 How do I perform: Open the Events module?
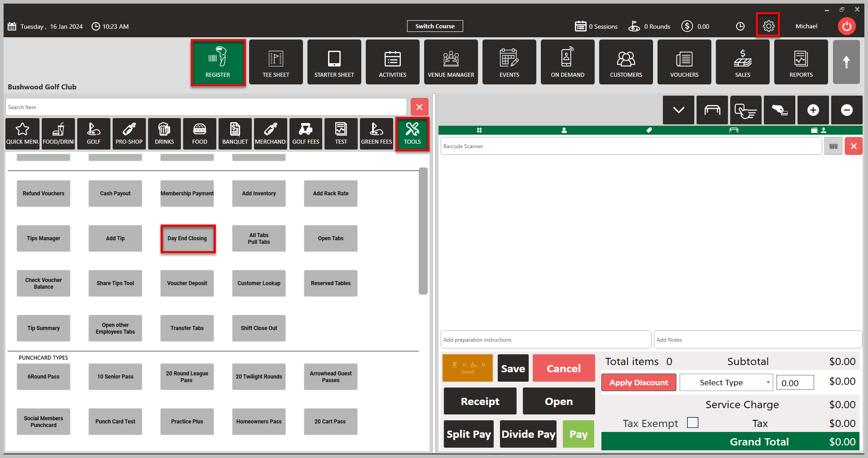coord(509,62)
